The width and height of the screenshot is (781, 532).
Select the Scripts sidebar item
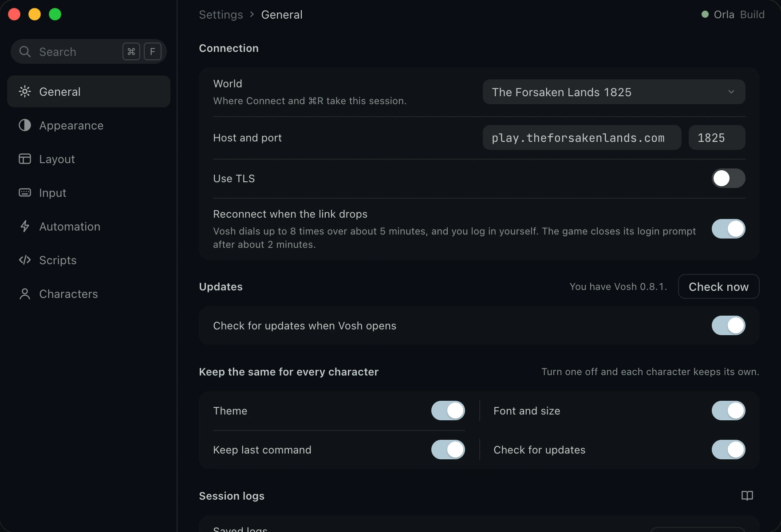click(x=89, y=260)
